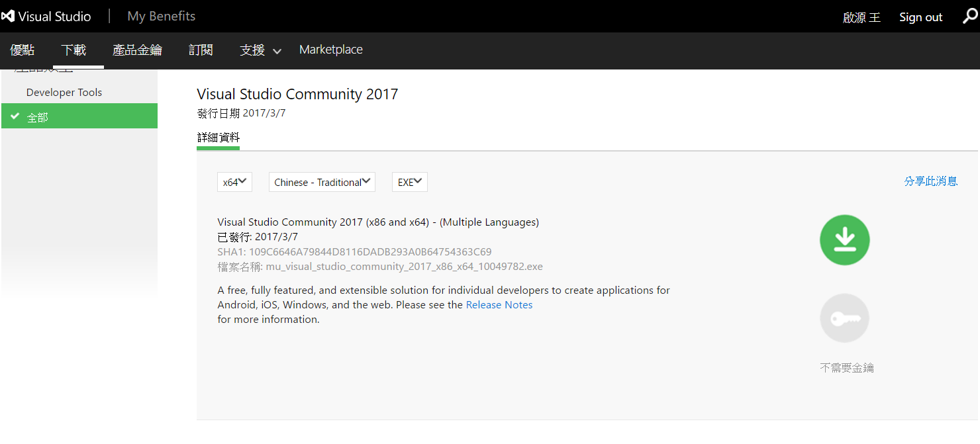The height and width of the screenshot is (444, 980).
Task: Open the 產品金鑰 tab
Action: [x=137, y=50]
